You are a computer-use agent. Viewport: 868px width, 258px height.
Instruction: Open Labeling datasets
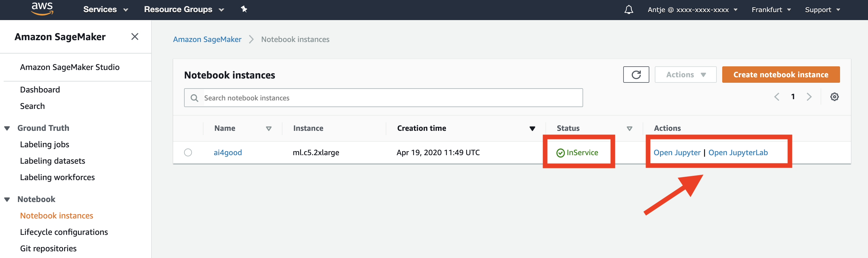tap(53, 161)
